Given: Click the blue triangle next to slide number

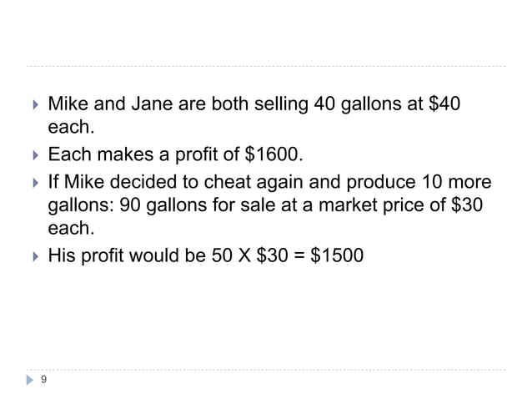Looking at the screenshot, I should pyautogui.click(x=30, y=380).
